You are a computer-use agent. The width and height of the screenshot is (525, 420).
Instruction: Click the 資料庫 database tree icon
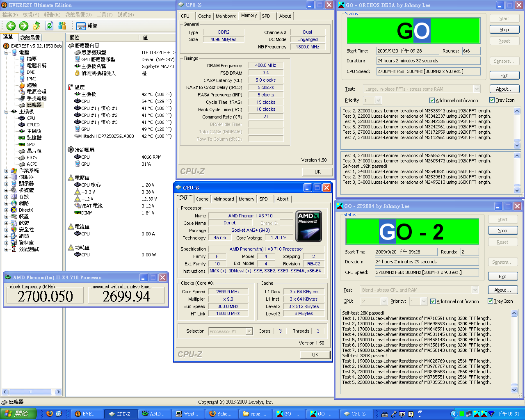tap(14, 243)
